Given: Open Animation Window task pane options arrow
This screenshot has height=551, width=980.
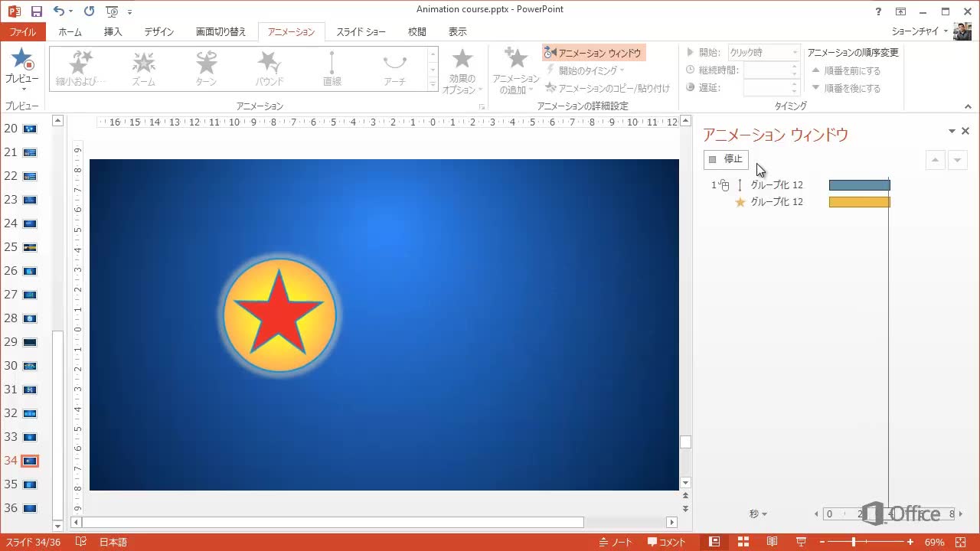Looking at the screenshot, I should (952, 131).
